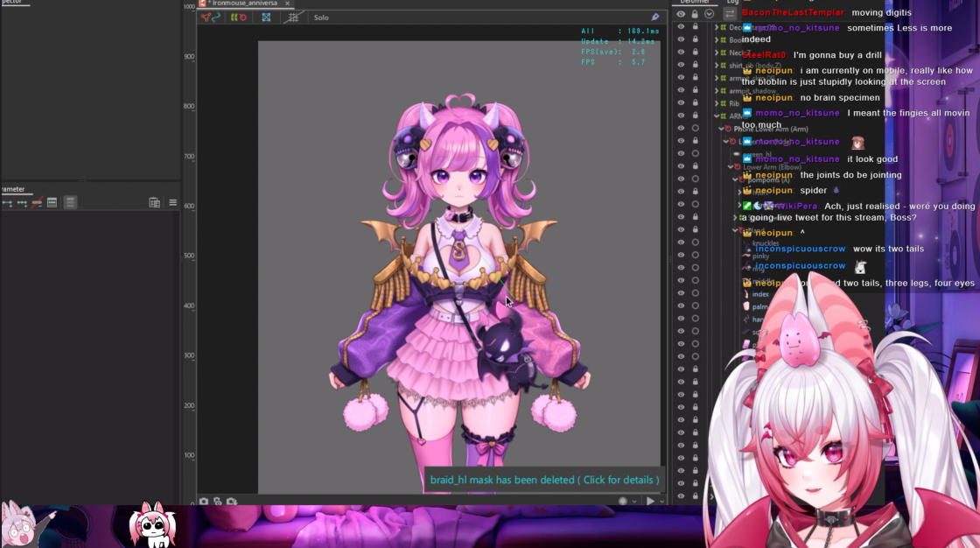The image size is (980, 548).
Task: Click the Solo button in canvas toolbar
Action: click(x=321, y=18)
